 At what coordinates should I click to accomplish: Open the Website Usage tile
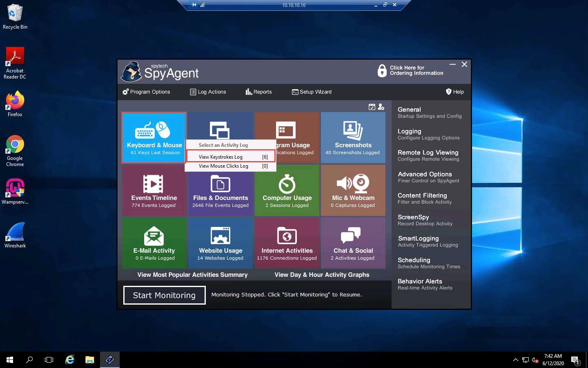220,243
